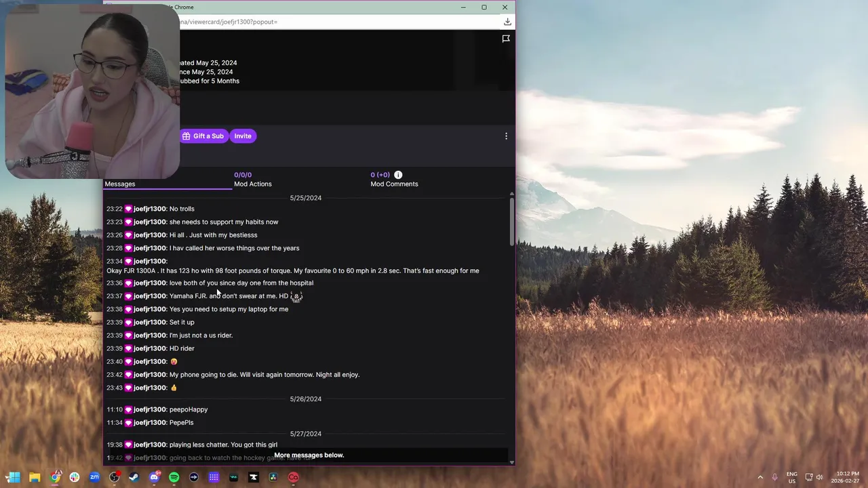Click subscriber badge beside 'HD rider' message
This screenshot has height=488, width=868.
128,348
